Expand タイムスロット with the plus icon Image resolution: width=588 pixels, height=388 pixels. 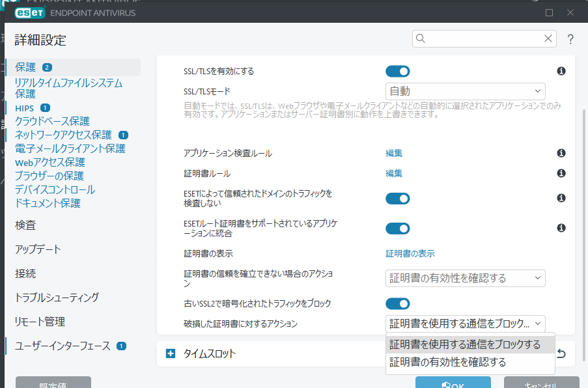pos(171,354)
